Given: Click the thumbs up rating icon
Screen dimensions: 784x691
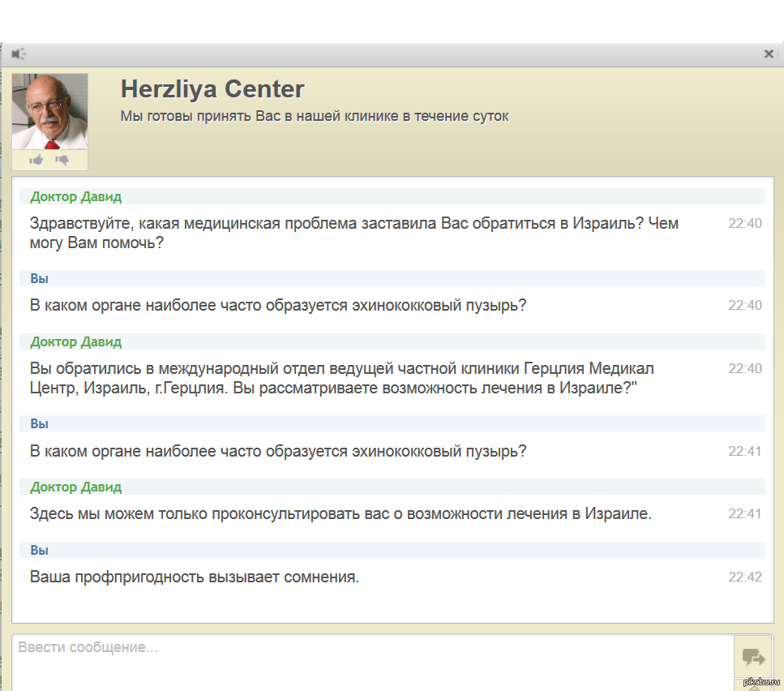Looking at the screenshot, I should pos(36,160).
